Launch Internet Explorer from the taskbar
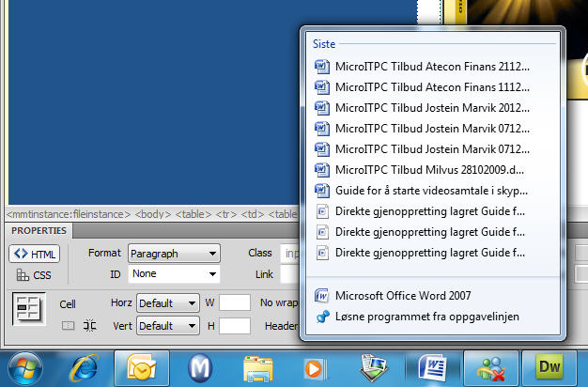Screen dimensions: 588x387 [84, 368]
